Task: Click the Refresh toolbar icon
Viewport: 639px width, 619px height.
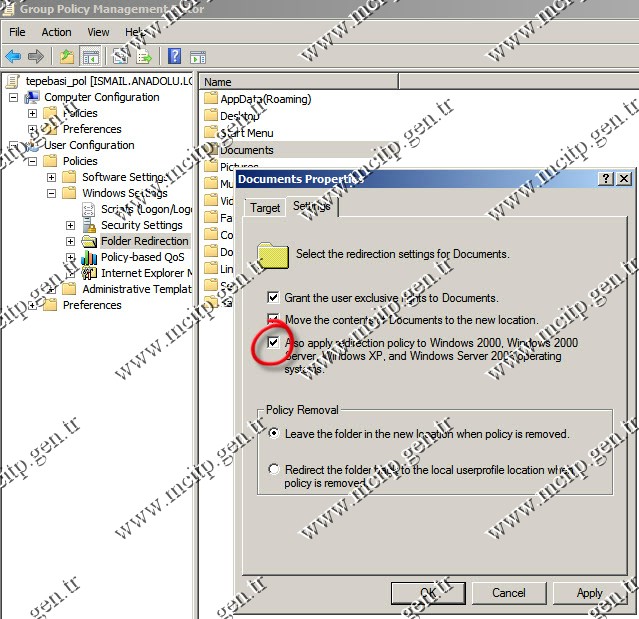Action: click(x=120, y=56)
